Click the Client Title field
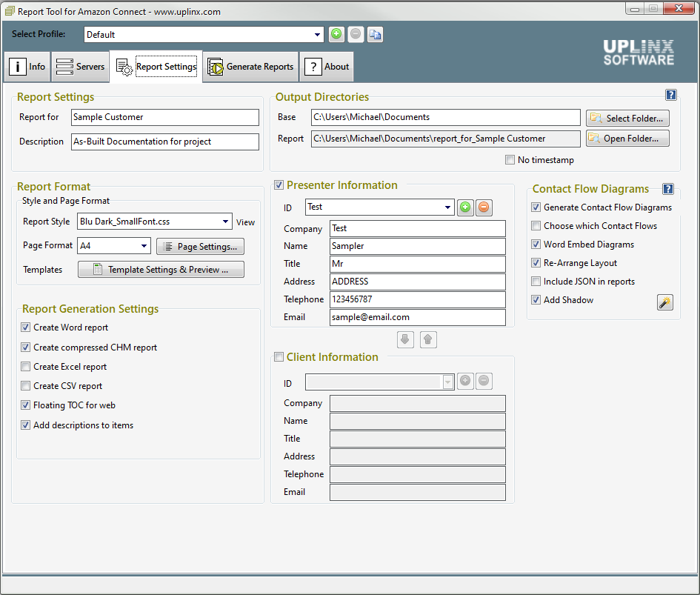The image size is (700, 595). coord(418,439)
